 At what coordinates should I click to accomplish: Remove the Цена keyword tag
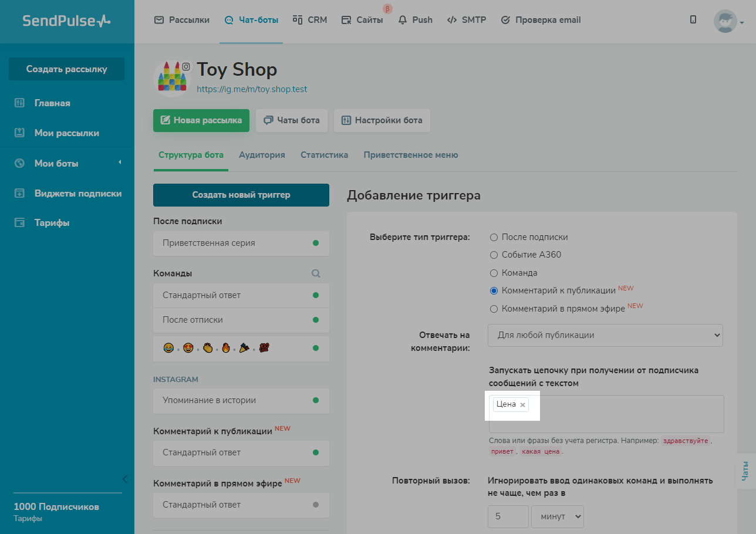pyautogui.click(x=522, y=405)
